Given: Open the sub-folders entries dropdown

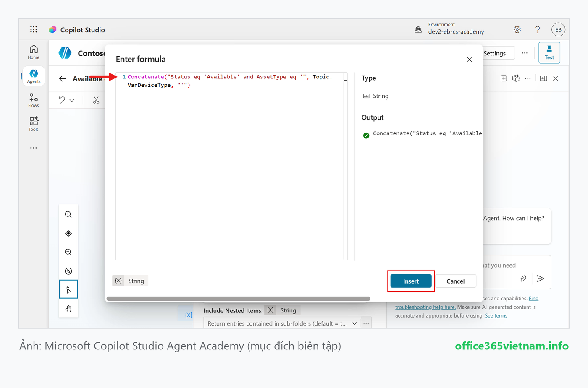Looking at the screenshot, I should click(282, 323).
